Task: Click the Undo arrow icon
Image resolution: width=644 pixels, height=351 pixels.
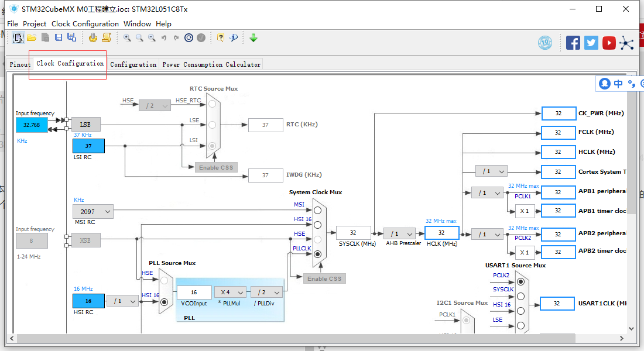Action: coord(164,38)
